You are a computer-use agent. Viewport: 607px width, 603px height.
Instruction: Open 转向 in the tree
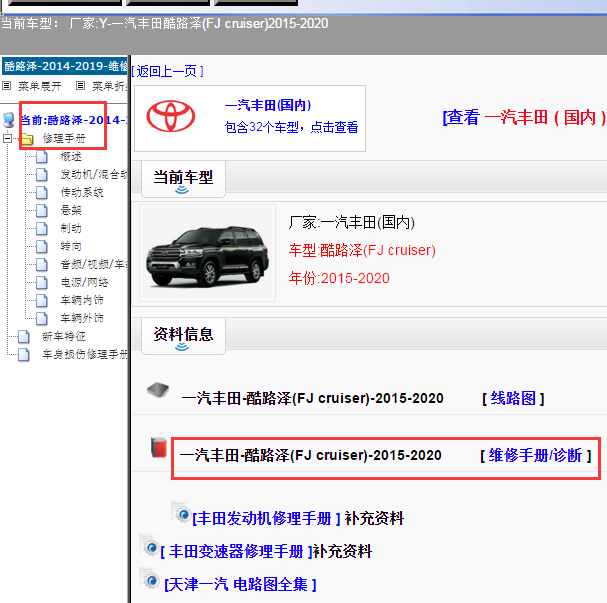pyautogui.click(x=71, y=246)
